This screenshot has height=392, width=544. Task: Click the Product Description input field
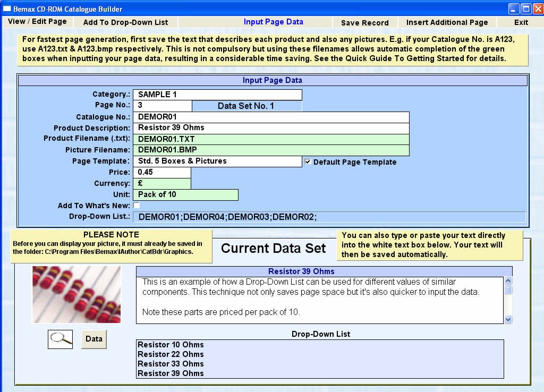[271, 127]
